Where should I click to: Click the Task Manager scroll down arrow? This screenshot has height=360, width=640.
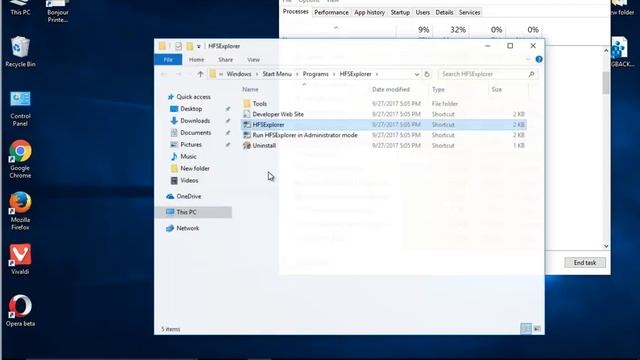click(606, 246)
